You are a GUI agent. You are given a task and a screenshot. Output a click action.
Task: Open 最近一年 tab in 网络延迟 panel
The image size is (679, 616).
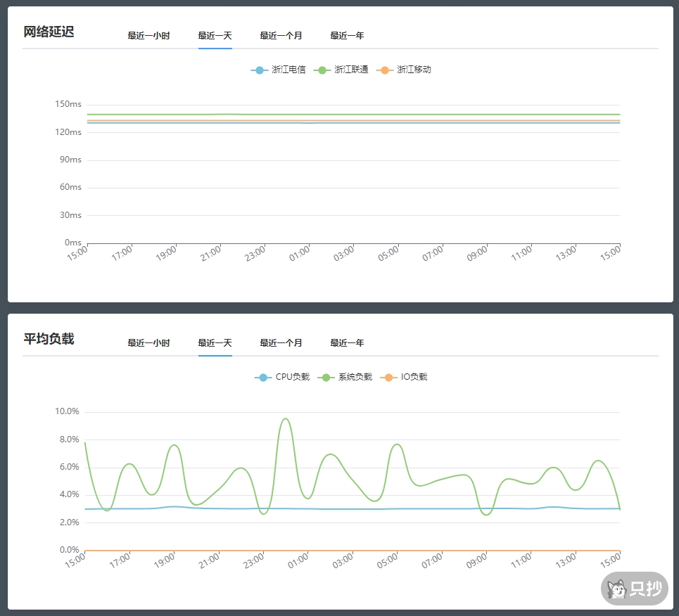pyautogui.click(x=347, y=36)
